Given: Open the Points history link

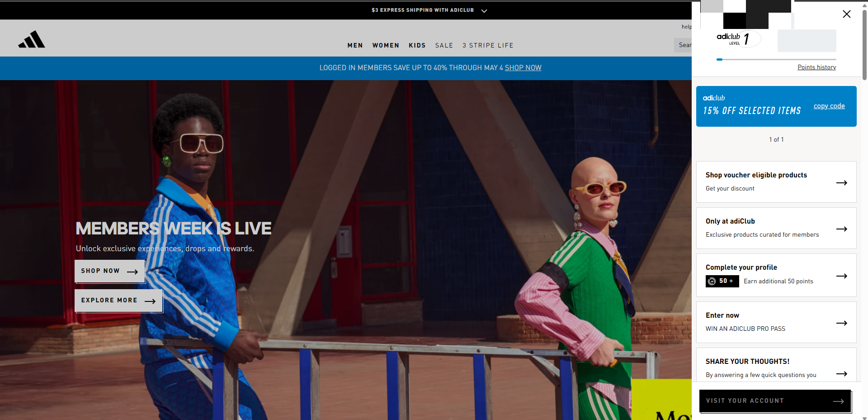Looking at the screenshot, I should (816, 67).
